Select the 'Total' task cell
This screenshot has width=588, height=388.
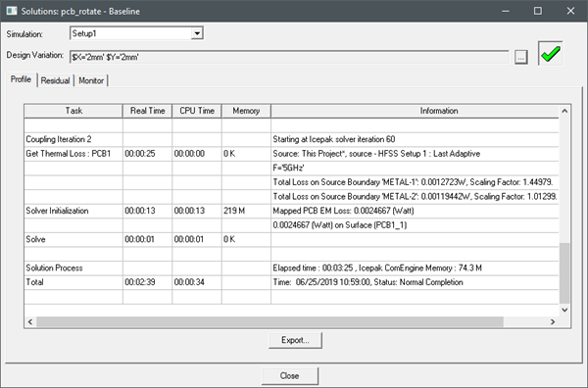click(73, 282)
